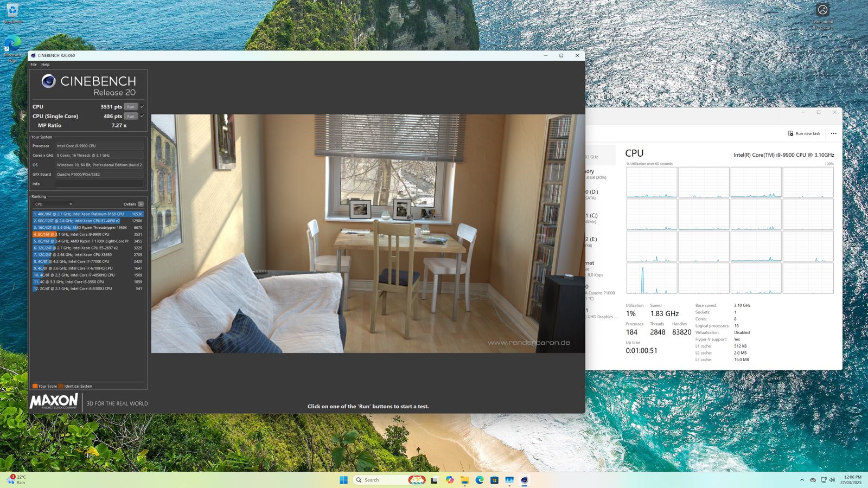The height and width of the screenshot is (488, 868).
Task: Select ranking row Intel Core i7-4850HQ CPU
Action: coord(88,275)
